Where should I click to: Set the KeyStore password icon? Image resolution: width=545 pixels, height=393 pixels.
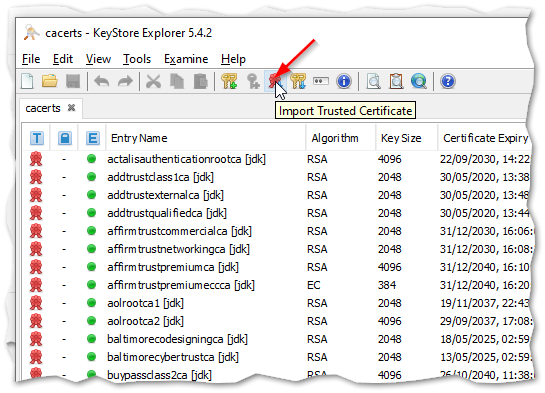click(320, 81)
